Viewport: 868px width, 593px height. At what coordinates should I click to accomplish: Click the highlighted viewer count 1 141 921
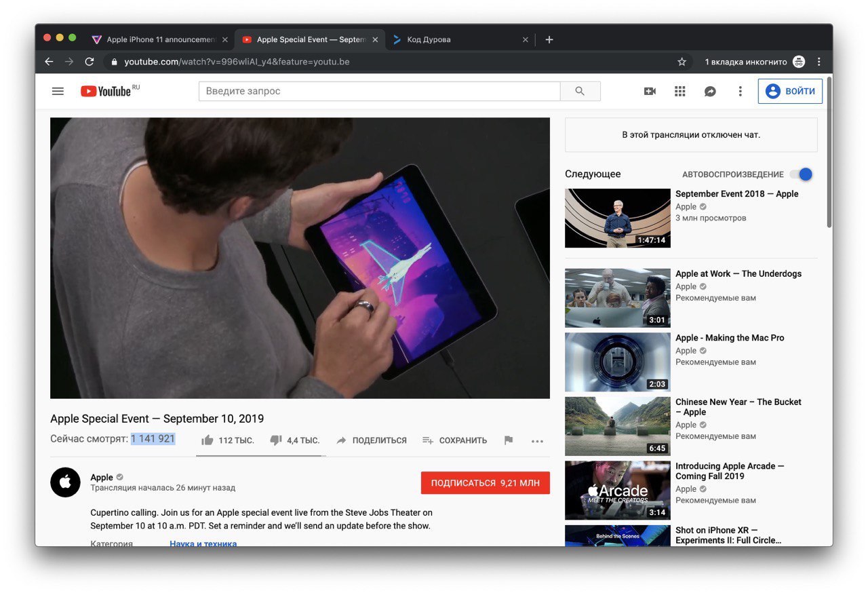153,439
